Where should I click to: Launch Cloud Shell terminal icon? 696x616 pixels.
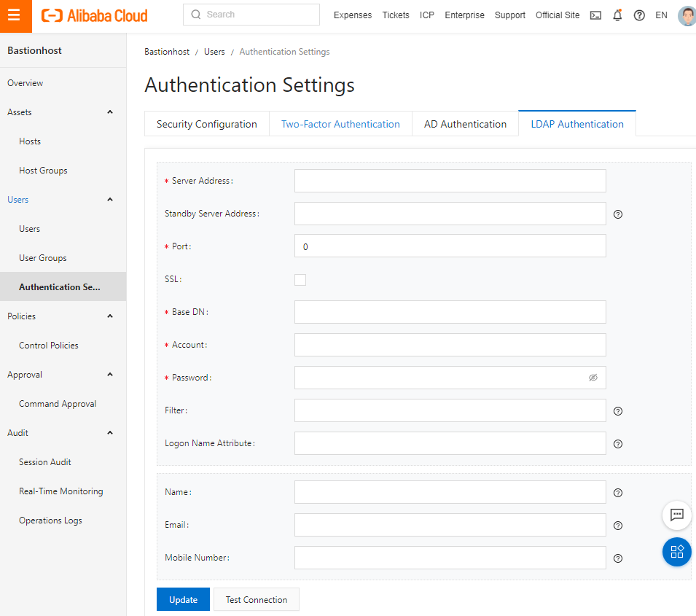coord(595,15)
